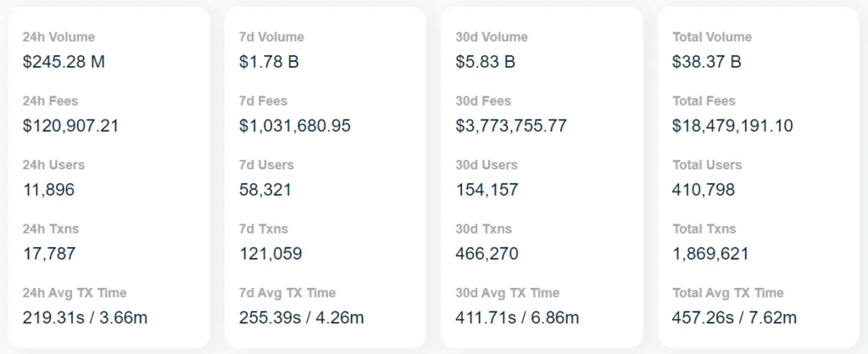Select the 24h Fees amount $120,907.21

point(70,126)
